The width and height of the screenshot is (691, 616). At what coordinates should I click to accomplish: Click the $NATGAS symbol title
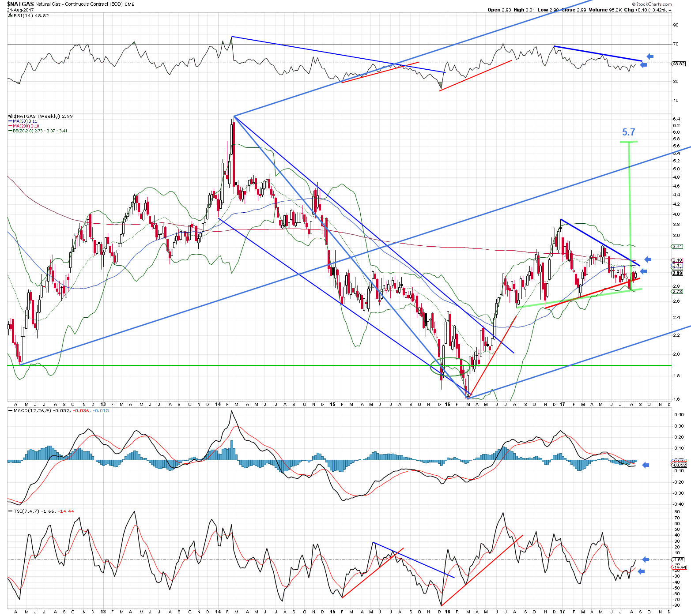(x=20, y=4)
